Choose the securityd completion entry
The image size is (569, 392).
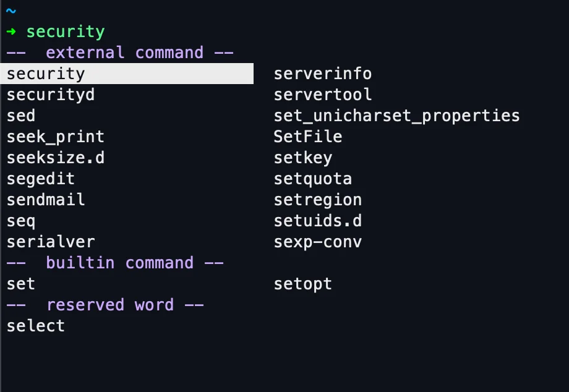pos(51,95)
